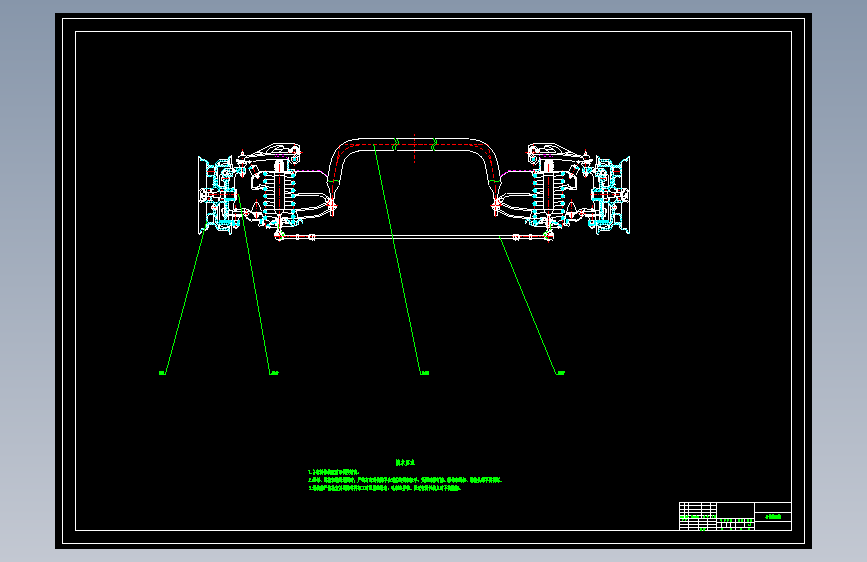Select the right wheel hub assembly

(x=610, y=195)
